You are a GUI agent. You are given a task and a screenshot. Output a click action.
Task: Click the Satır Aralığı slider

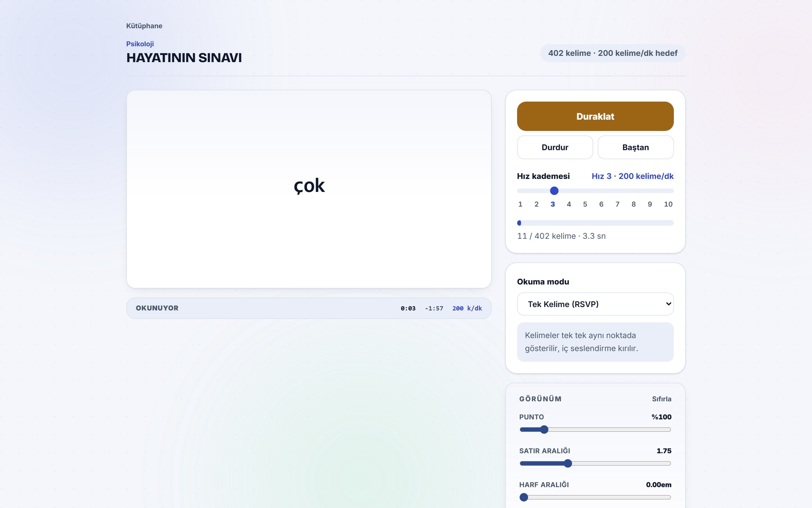pyautogui.click(x=595, y=463)
